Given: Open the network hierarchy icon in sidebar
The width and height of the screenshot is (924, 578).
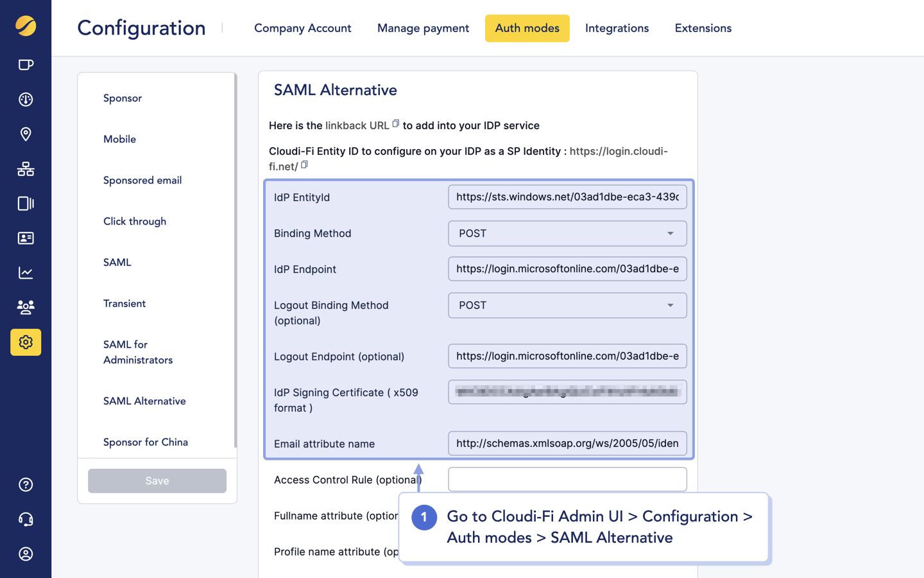Looking at the screenshot, I should [26, 169].
